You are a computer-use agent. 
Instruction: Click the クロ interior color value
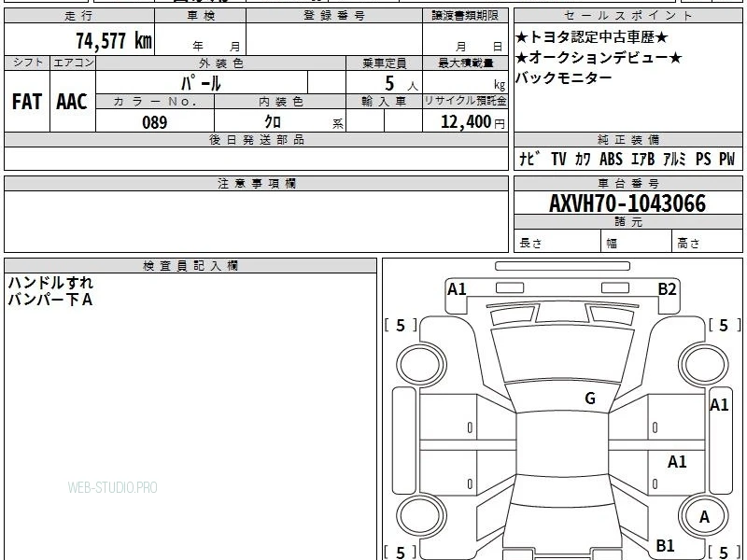point(273,122)
